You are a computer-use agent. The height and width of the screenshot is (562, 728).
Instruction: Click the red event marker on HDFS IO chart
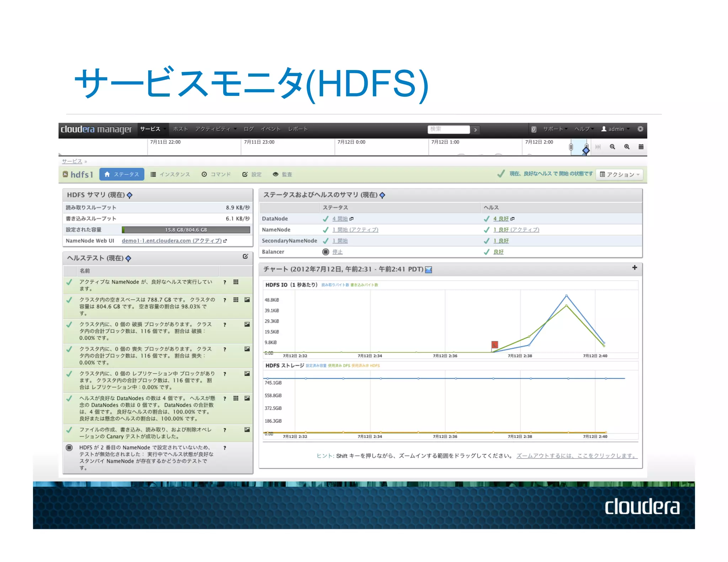[x=494, y=345]
